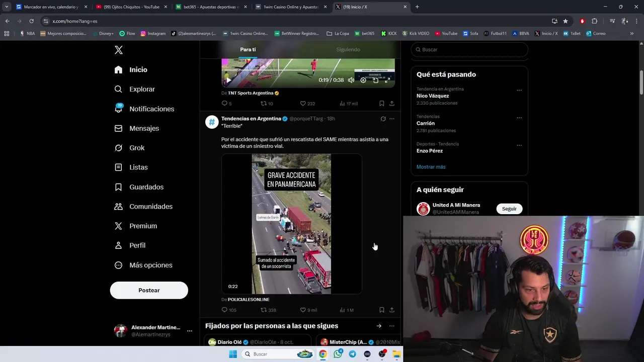This screenshot has height=362, width=644.
Task: Repost the post with 338 reposts
Action: click(268, 310)
